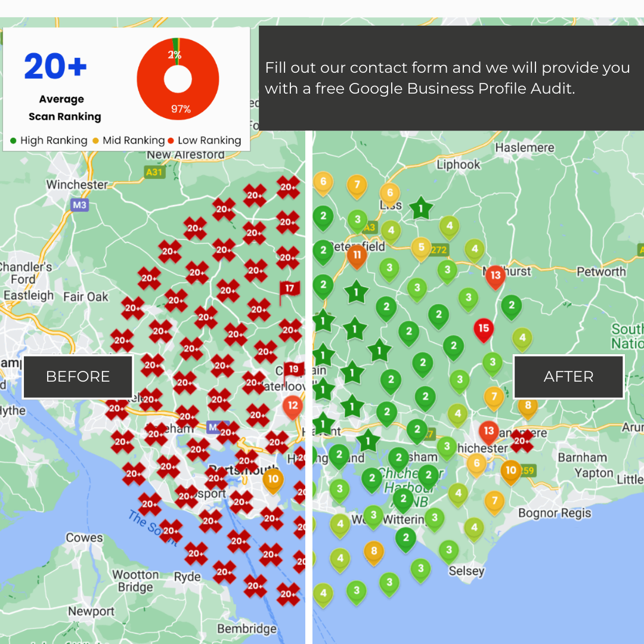Click the M3 motorway badge
The image size is (644, 644).
pyautogui.click(x=79, y=205)
